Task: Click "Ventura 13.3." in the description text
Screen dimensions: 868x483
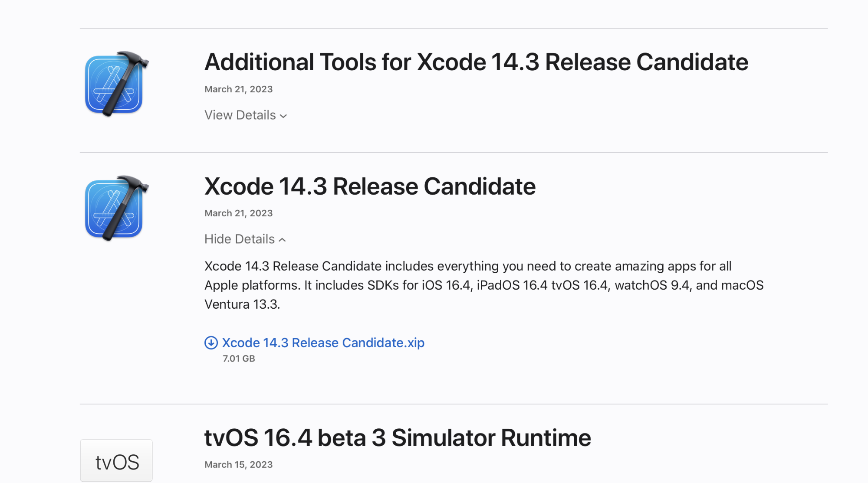Action: [x=242, y=304]
